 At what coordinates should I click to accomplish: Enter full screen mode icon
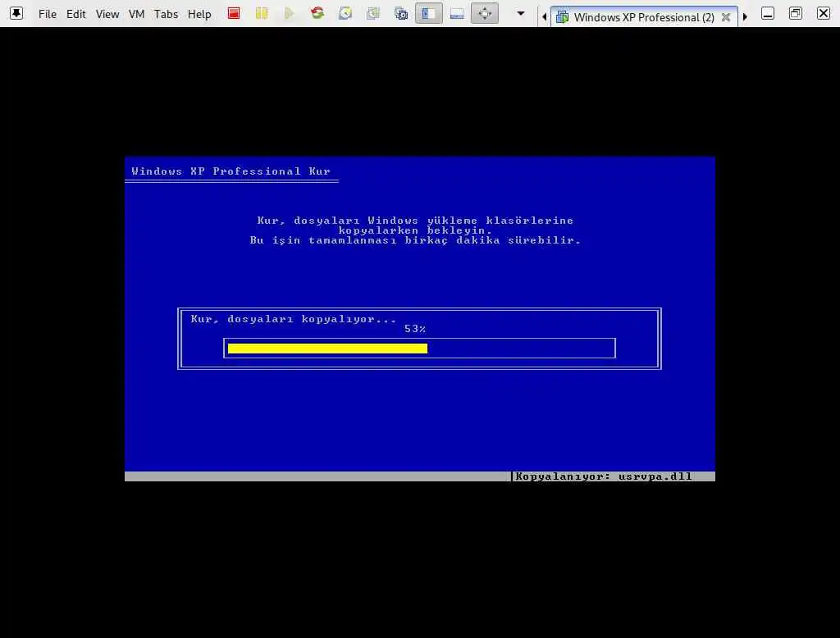coord(485,13)
